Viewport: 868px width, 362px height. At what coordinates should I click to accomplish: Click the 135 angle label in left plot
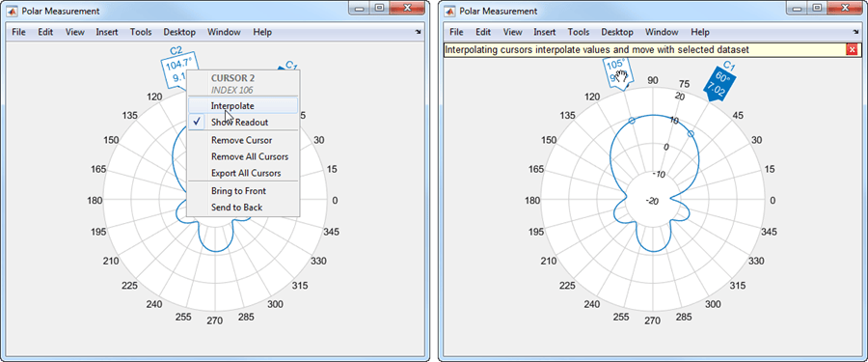coord(130,116)
